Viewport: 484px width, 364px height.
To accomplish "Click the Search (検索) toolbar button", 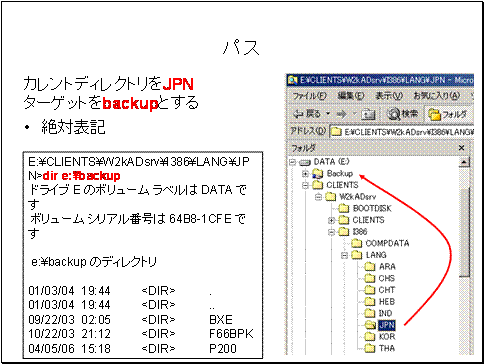I will point(402,114).
